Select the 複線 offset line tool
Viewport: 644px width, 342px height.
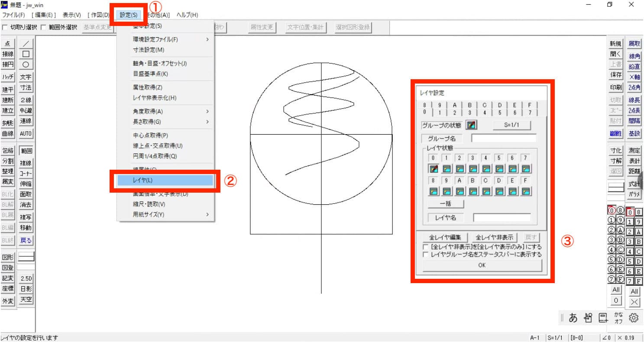tap(26, 163)
